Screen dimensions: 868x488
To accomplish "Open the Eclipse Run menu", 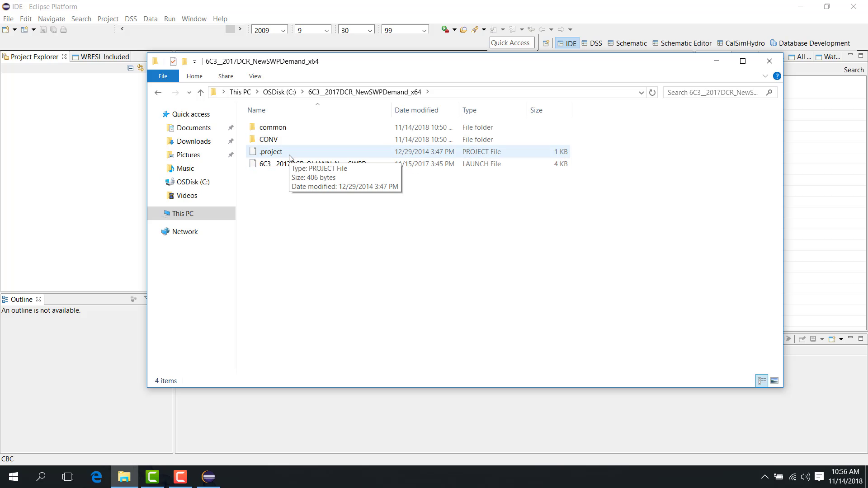I will click(170, 19).
